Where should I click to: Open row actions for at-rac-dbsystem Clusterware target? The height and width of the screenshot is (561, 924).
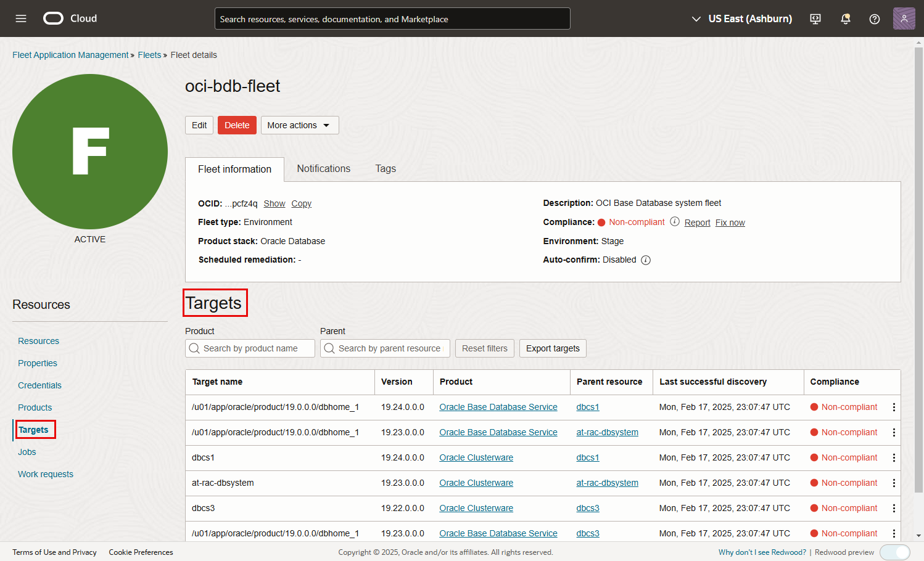[894, 483]
